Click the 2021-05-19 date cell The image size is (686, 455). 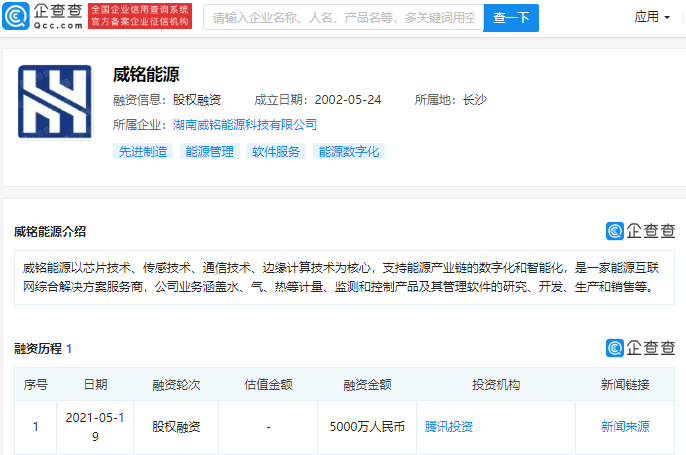(95, 427)
